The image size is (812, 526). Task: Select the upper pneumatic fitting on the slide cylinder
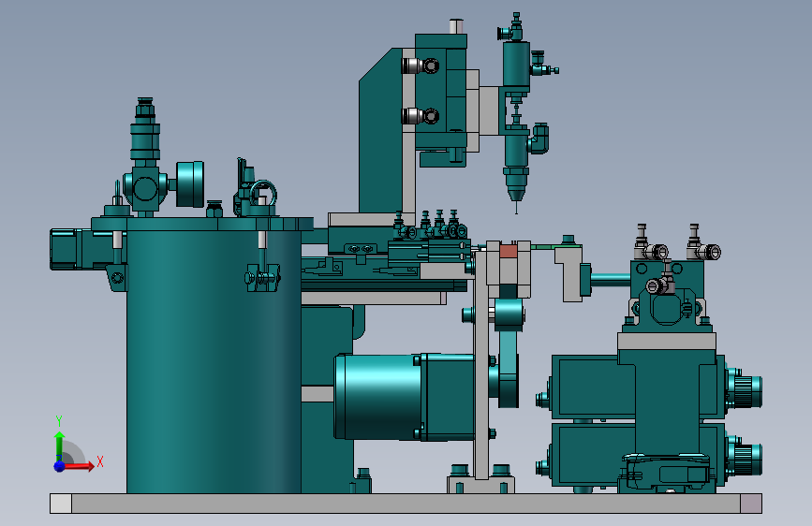[x=421, y=66]
